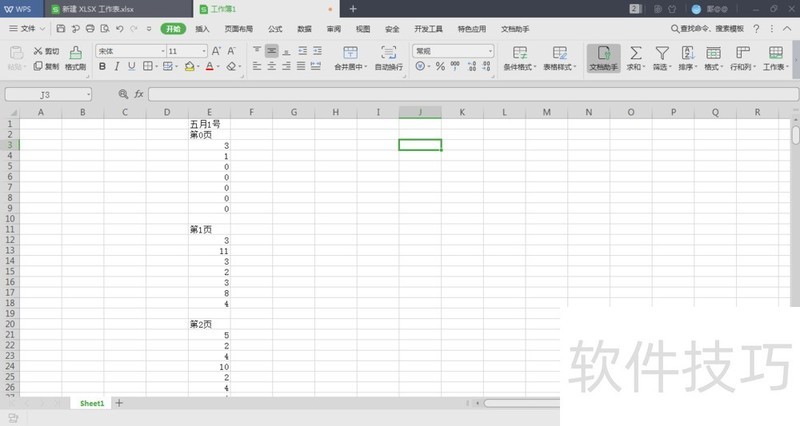Open Print Preview from quick access toolbar
This screenshot has height=426, width=800.
pos(105,29)
